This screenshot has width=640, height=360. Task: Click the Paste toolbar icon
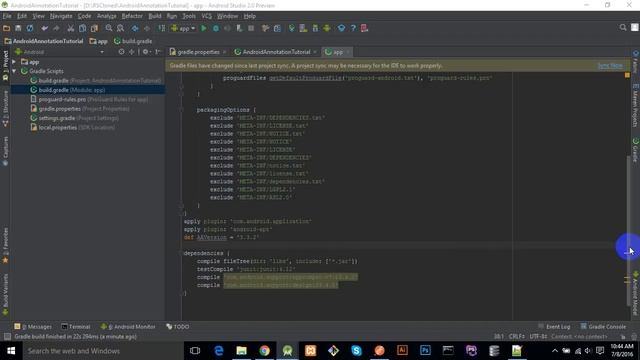(94, 28)
